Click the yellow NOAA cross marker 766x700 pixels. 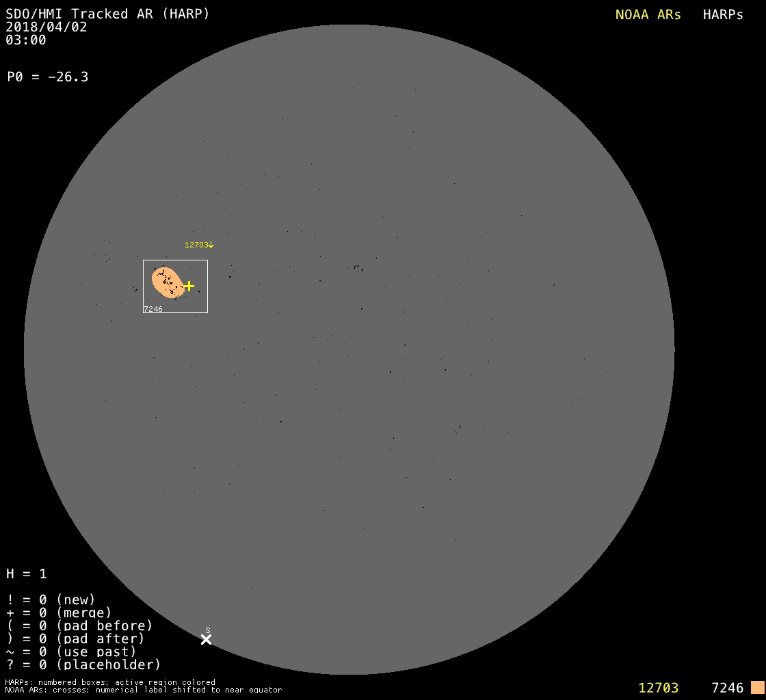click(x=189, y=286)
